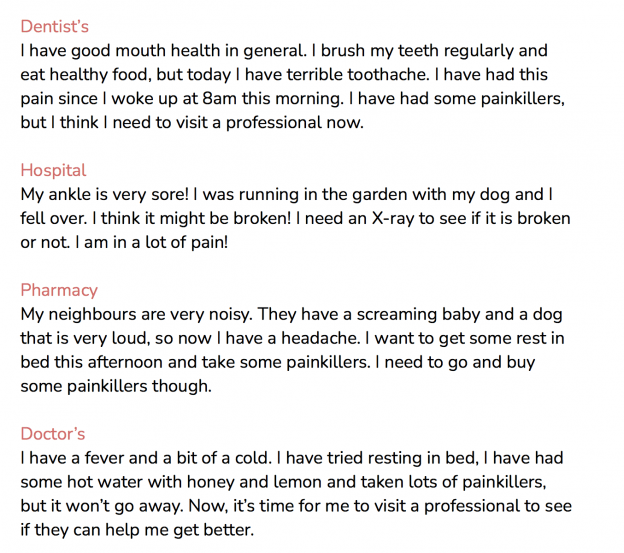Click 'painkillers though.' ending Pharmacy paragraph

point(139,386)
